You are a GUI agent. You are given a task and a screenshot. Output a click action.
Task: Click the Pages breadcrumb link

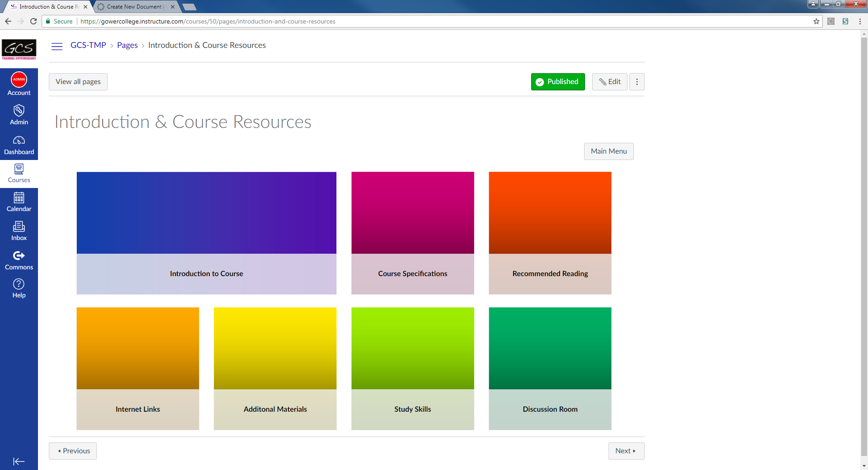pos(127,45)
